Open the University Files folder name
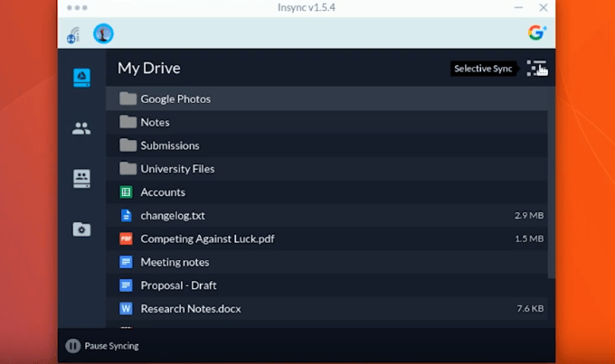 tap(177, 169)
